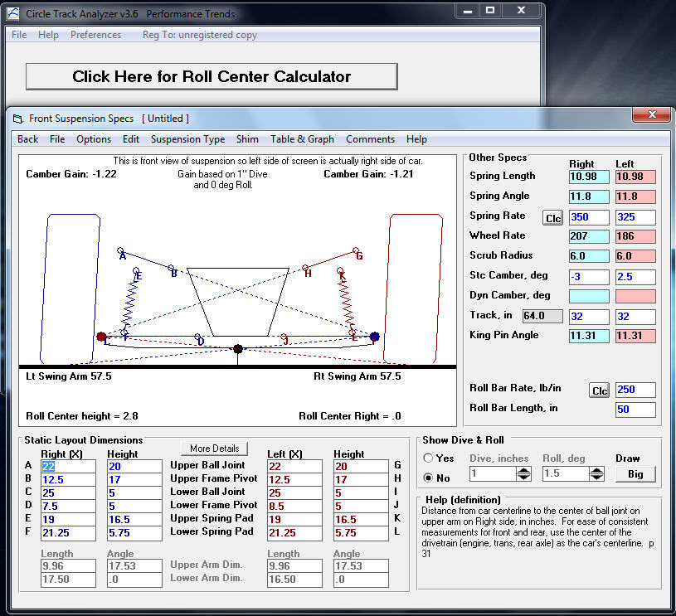Click Roll Bar Length field showing 50
This screenshot has height=616, width=676.
[x=635, y=410]
